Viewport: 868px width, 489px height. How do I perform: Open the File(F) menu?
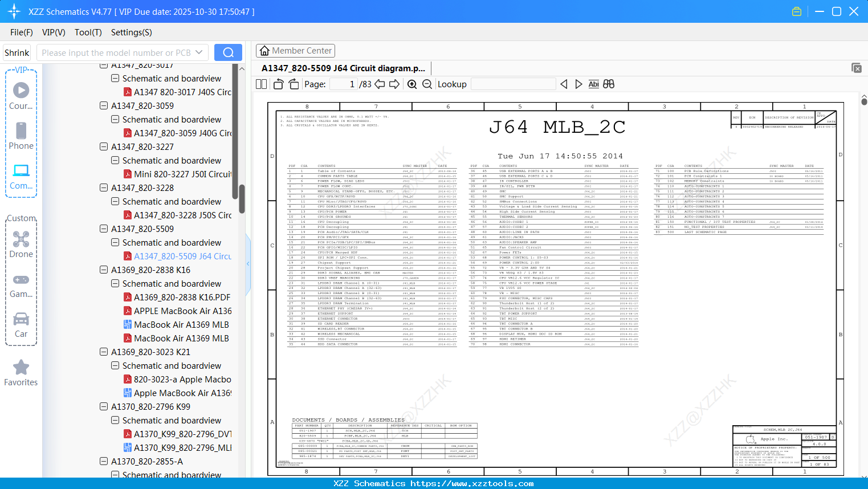(22, 32)
